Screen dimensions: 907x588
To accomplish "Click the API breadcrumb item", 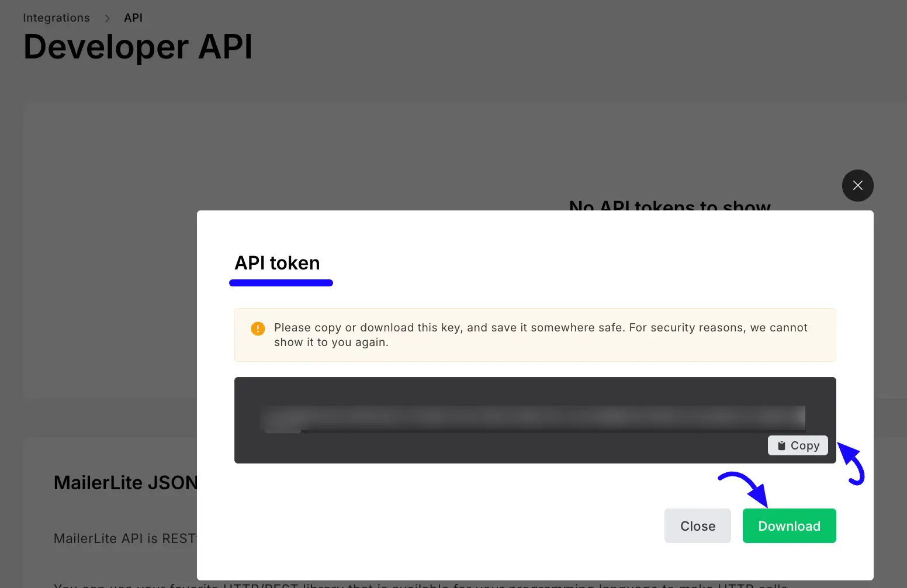I will (133, 18).
